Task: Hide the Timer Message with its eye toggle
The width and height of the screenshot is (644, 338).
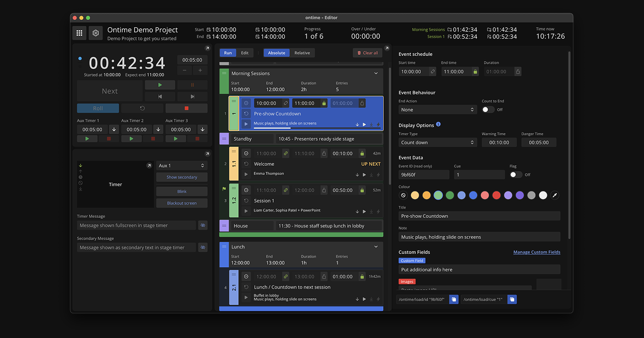Action: coord(203,225)
